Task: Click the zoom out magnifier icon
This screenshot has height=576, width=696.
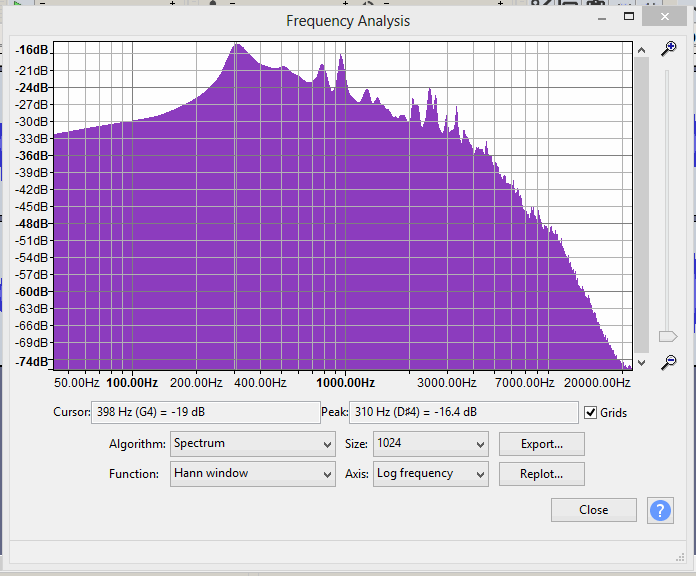Action: click(x=668, y=362)
